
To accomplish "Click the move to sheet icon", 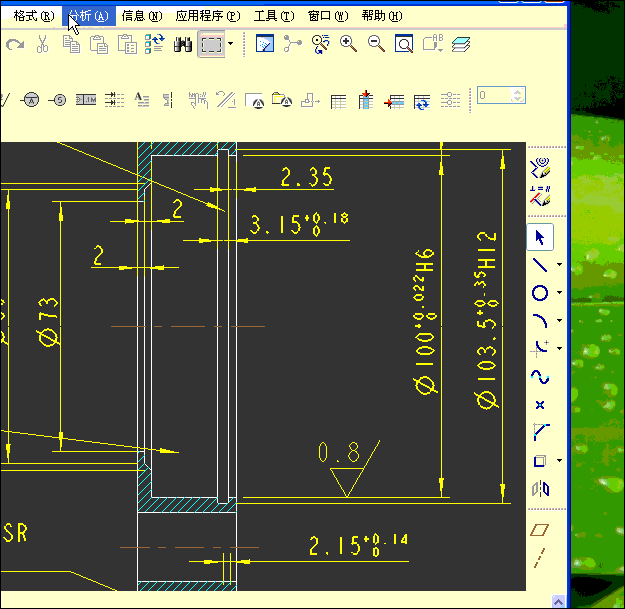I will click(311, 100).
